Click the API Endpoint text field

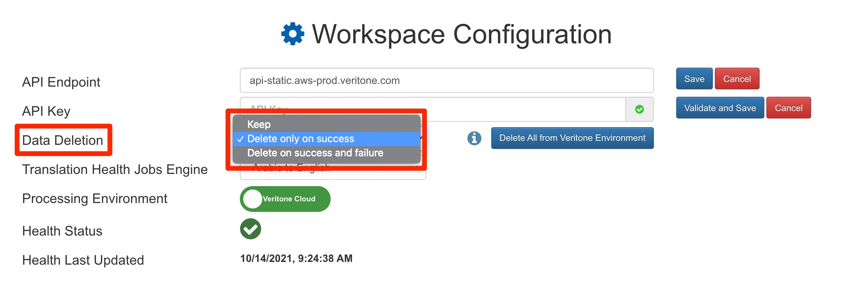click(447, 80)
